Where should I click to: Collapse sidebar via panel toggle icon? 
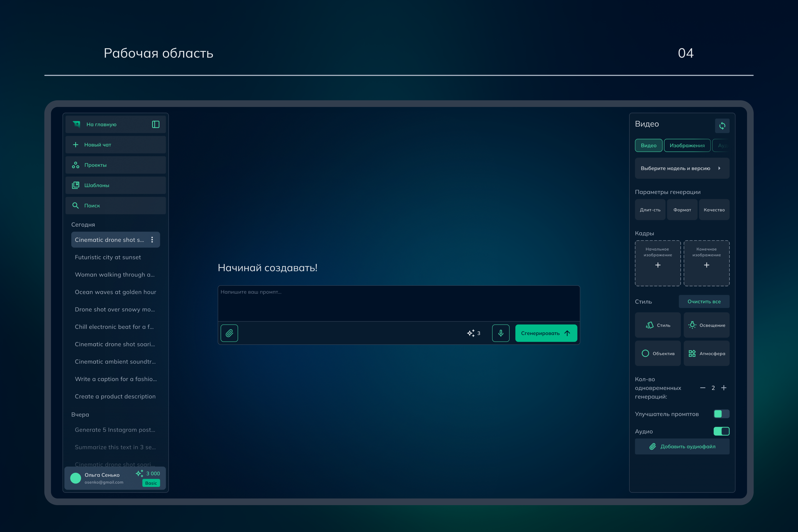[156, 124]
